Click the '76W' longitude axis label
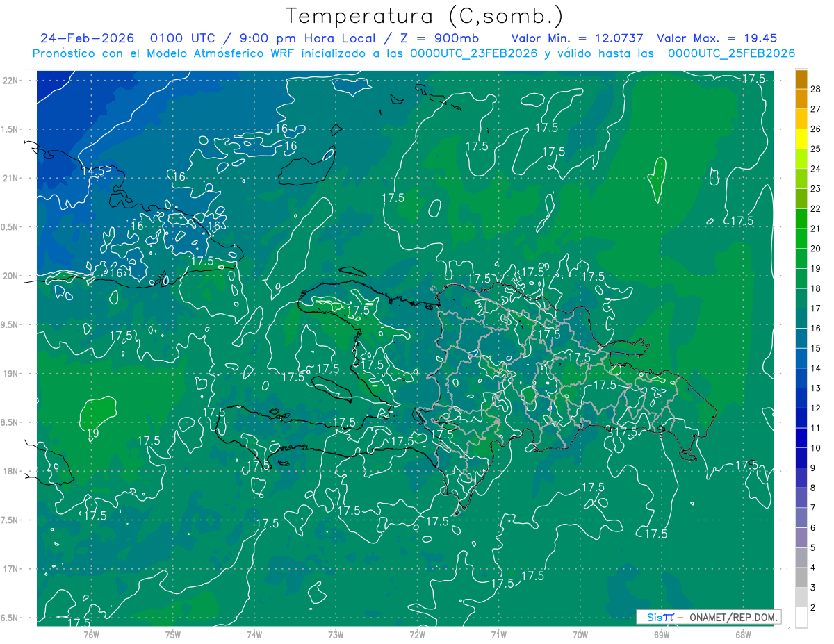The image size is (834, 644). [x=91, y=635]
